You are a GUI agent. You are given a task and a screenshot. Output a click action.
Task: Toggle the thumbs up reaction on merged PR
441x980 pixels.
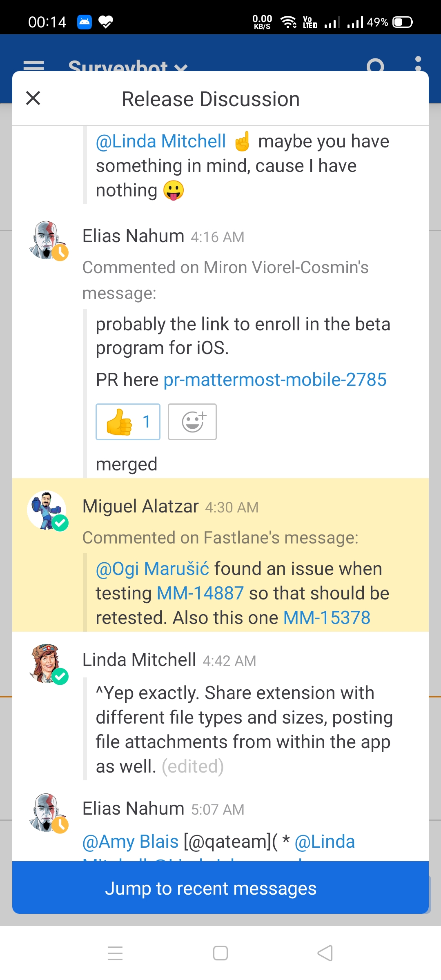(x=128, y=422)
